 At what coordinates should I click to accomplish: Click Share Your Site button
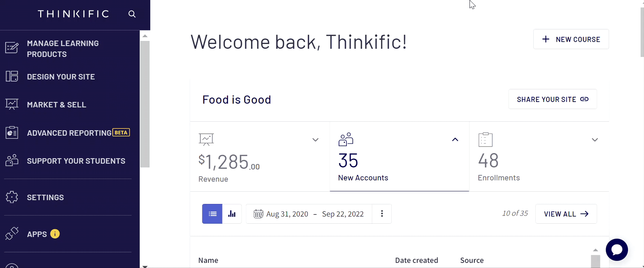[553, 99]
